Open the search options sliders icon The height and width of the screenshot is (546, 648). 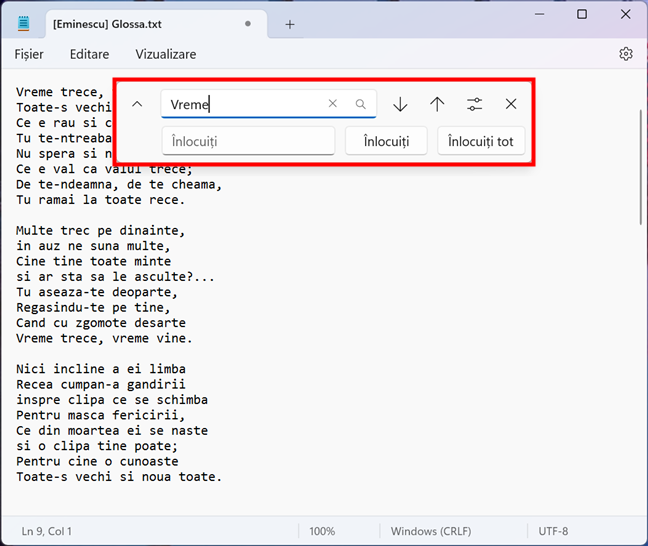[474, 104]
